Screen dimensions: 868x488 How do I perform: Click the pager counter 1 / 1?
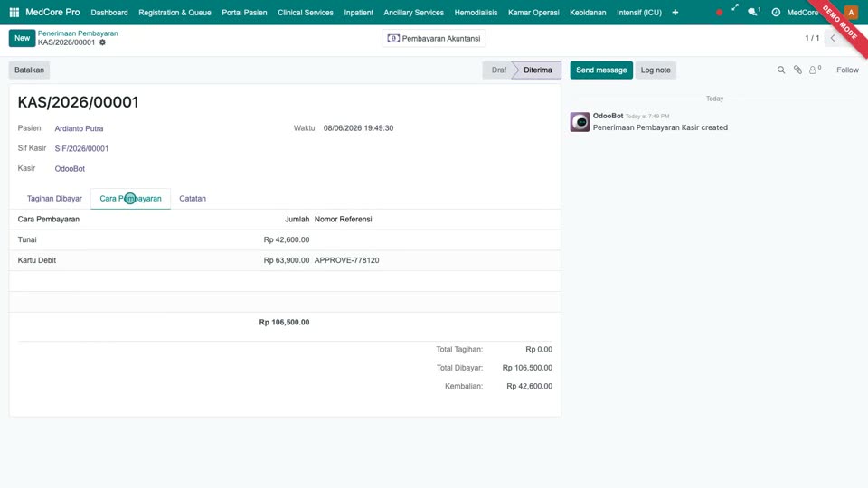(x=812, y=38)
